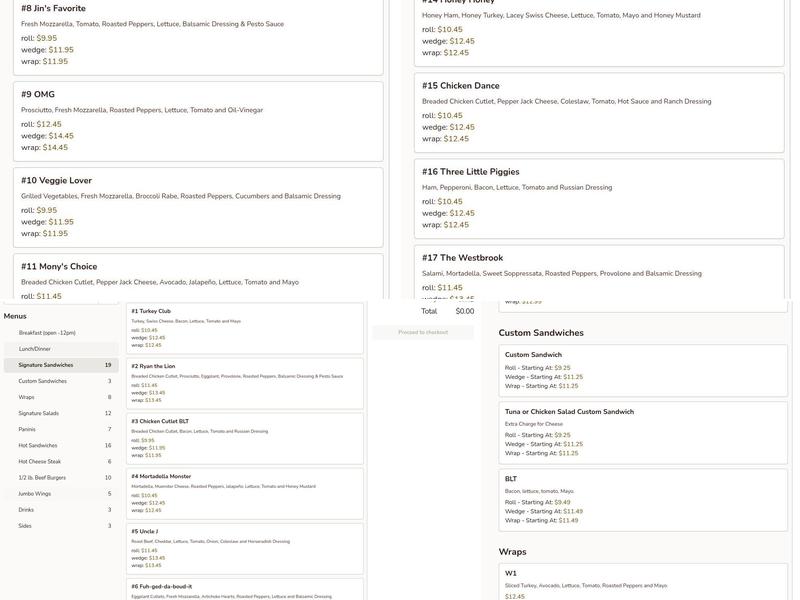Screen dimensions: 800x600
Task: Open 1/2 lb. Beef Burgers category
Action: (x=43, y=477)
